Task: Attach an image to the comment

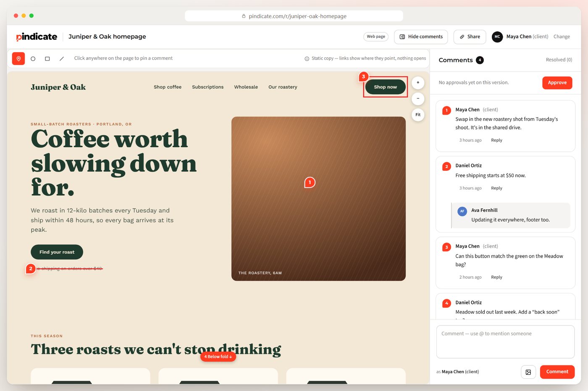Action: [x=528, y=372]
